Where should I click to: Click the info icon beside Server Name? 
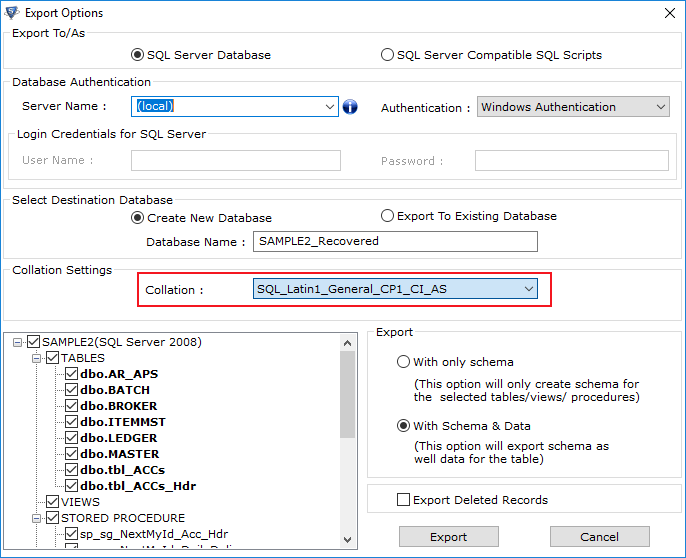350,107
